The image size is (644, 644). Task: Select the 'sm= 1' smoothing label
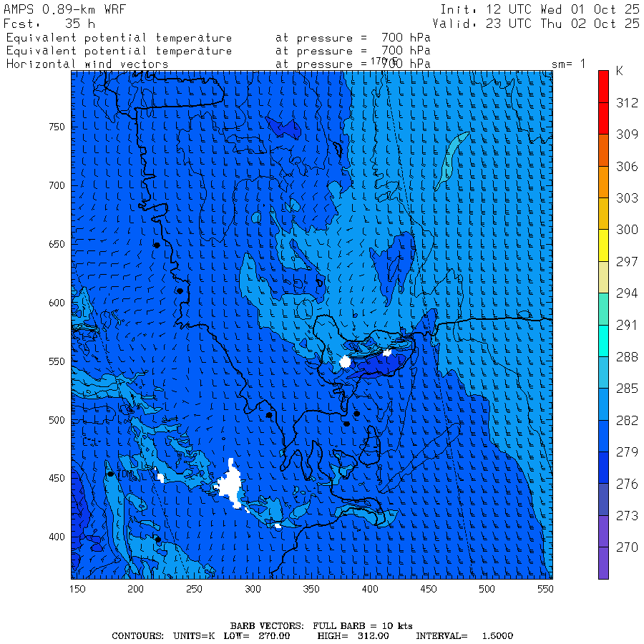click(568, 64)
